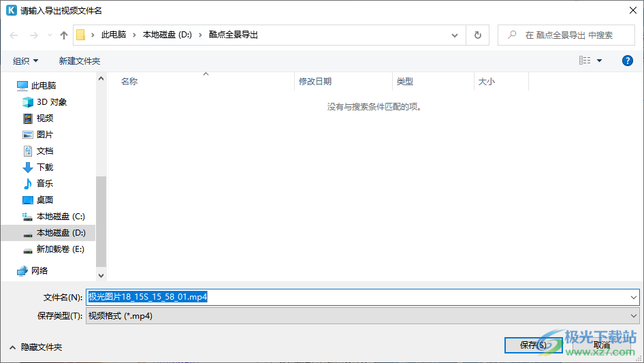
Task: Click the Back navigation arrow
Action: (14, 35)
